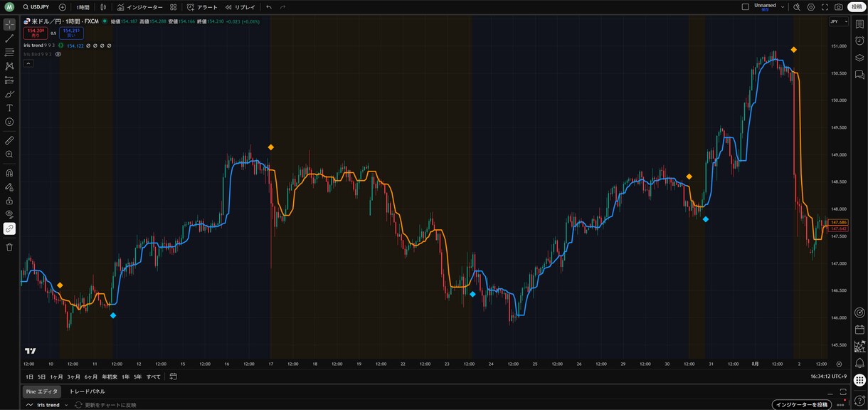
Task: Select the pattern drawing tool
Action: pyautogui.click(x=9, y=66)
